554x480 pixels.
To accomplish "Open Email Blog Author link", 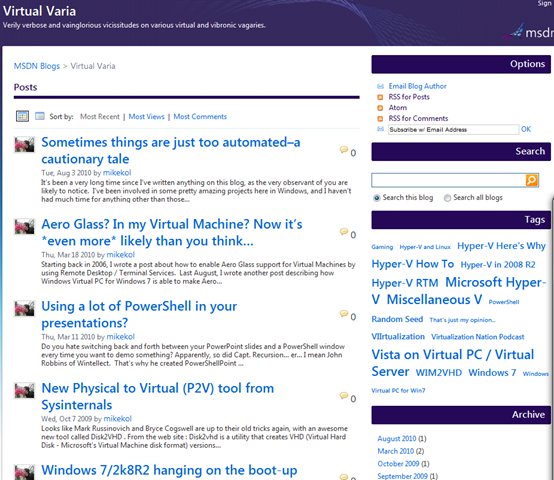I will click(418, 86).
